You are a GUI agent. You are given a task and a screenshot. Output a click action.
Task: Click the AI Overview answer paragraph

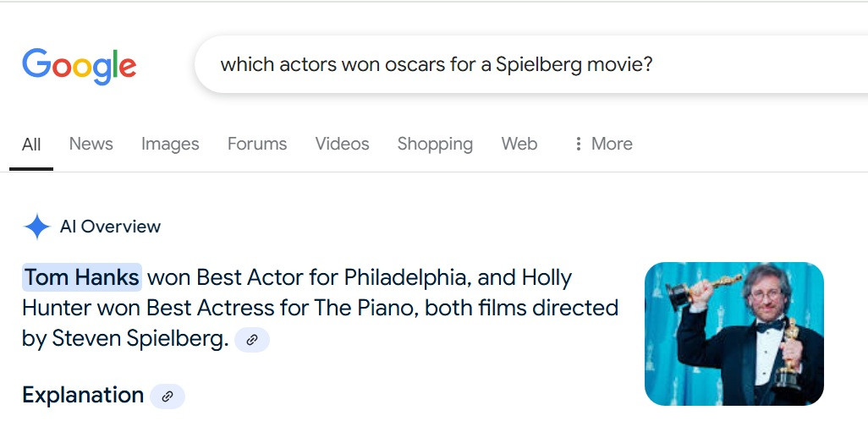(x=320, y=309)
